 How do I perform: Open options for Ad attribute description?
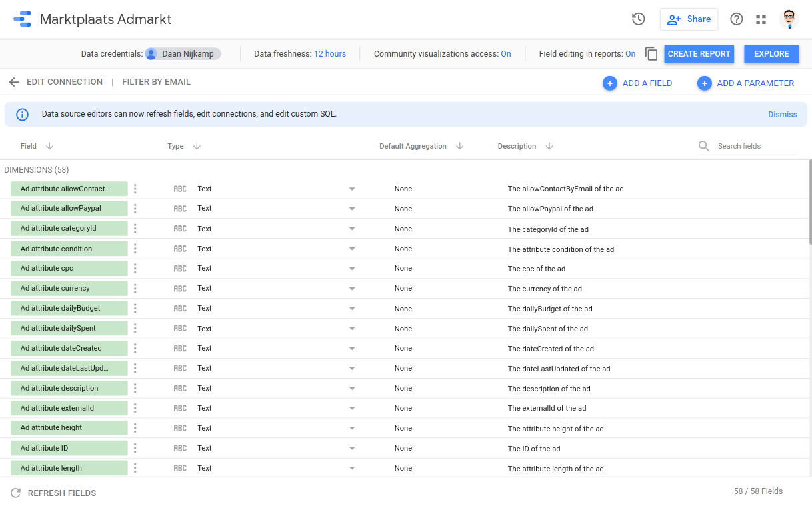tap(135, 388)
